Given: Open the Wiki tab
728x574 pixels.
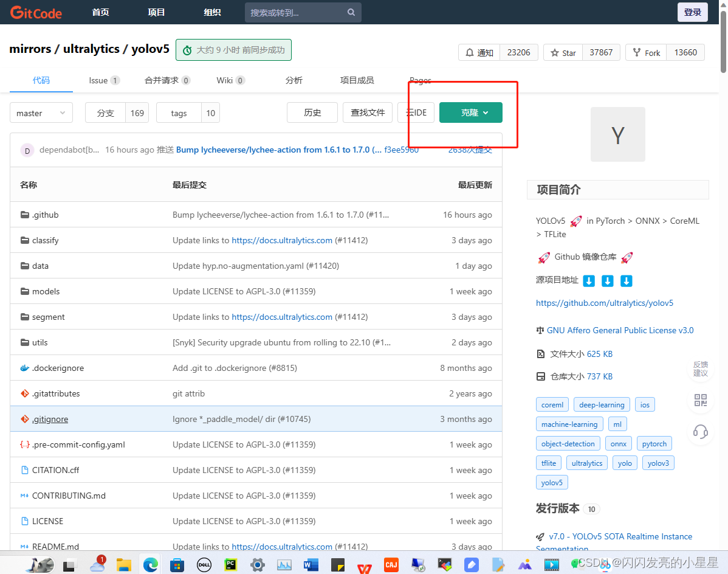Looking at the screenshot, I should (230, 80).
